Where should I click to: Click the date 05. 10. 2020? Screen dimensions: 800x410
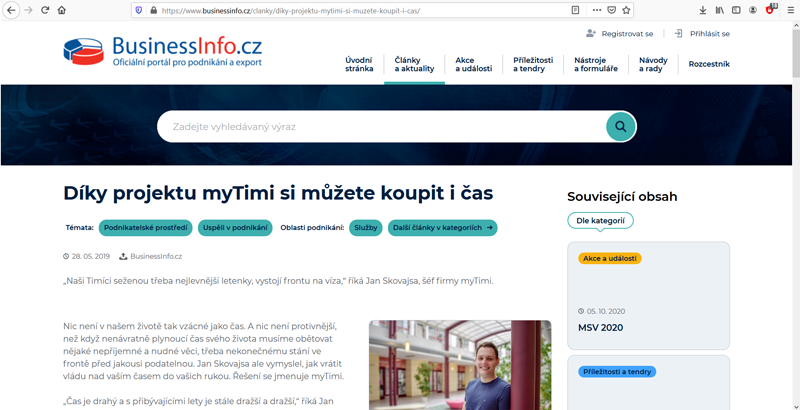pos(606,312)
